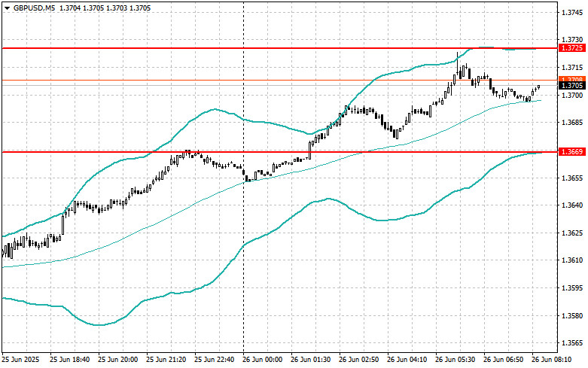Click the 1.3625 price scale value
This screenshot has width=588, height=368.
pos(572,233)
